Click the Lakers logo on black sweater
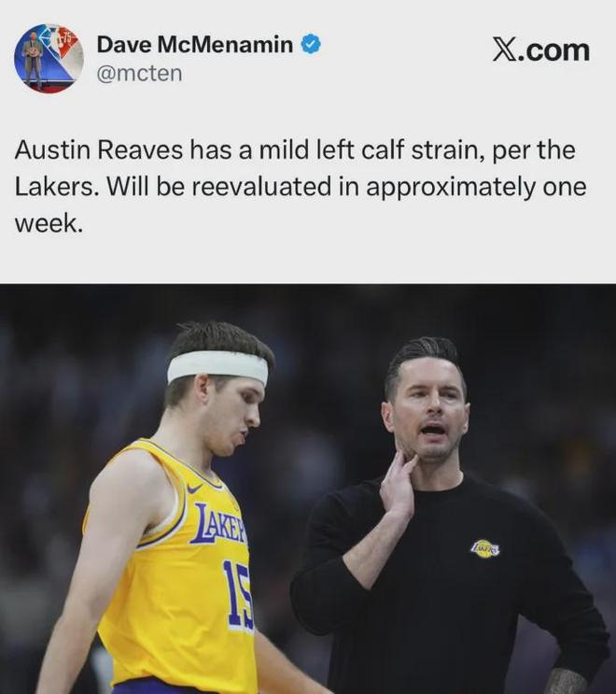Screen dimensions: 616x694 click(485, 548)
